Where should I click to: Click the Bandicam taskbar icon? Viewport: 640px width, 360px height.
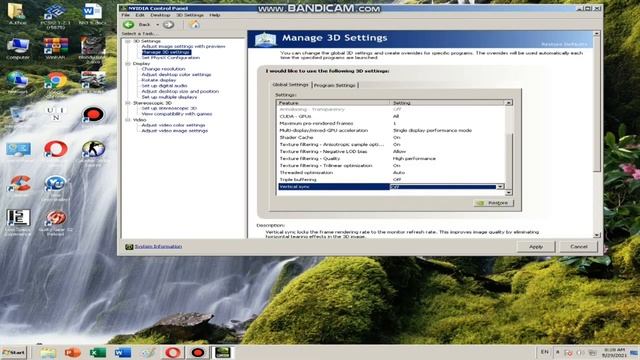click(x=198, y=352)
